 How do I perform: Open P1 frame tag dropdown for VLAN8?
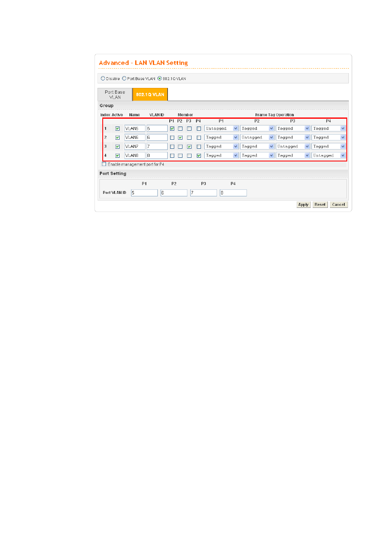221,156
